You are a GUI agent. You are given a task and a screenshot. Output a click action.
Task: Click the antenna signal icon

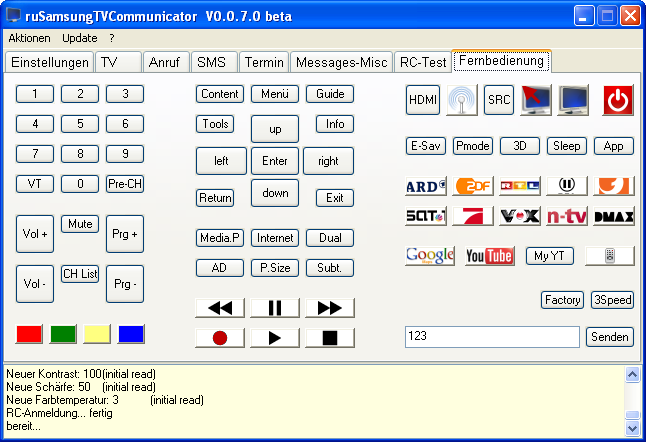point(462,99)
